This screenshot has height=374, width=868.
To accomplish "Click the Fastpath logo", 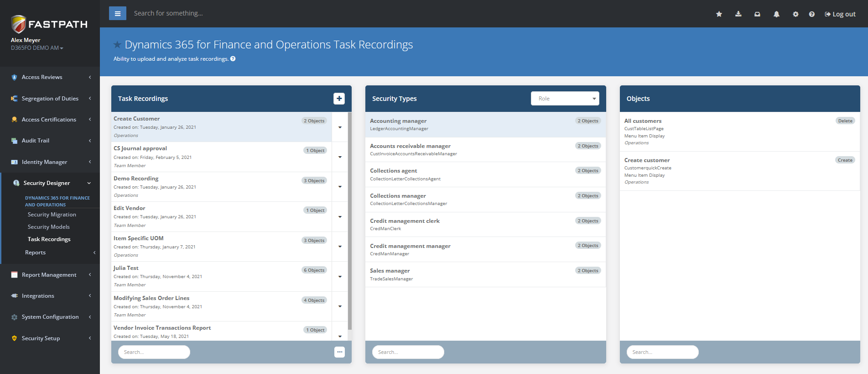I will [x=49, y=24].
